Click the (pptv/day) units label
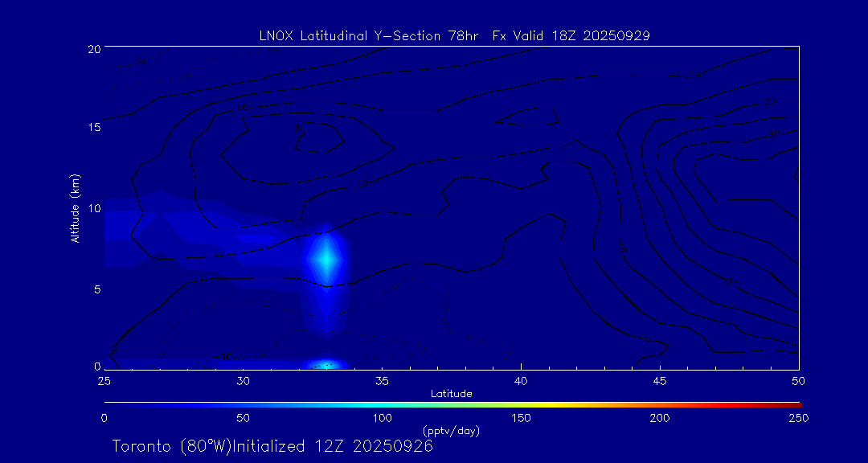This screenshot has width=868, height=463. point(451,431)
